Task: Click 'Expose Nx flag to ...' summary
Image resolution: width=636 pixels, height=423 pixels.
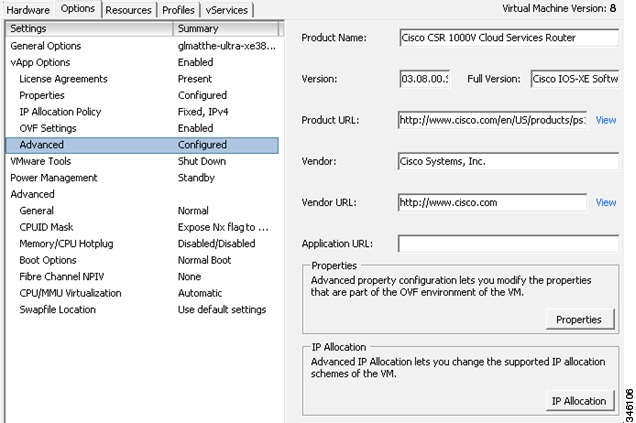Action: (223, 228)
